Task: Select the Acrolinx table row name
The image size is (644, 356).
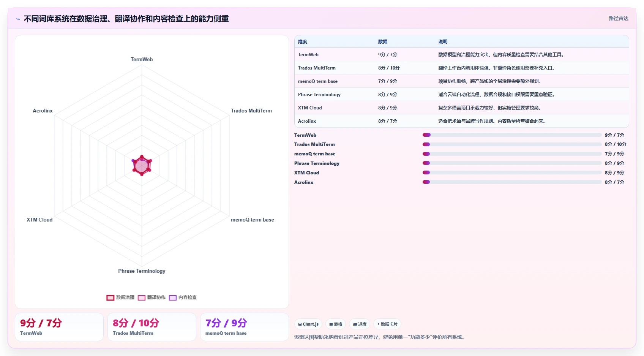Action: pos(307,121)
